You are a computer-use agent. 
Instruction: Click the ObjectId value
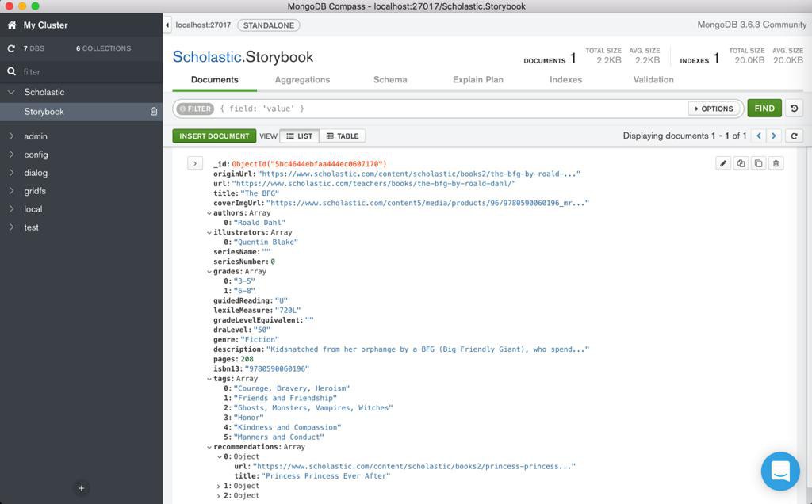point(309,164)
